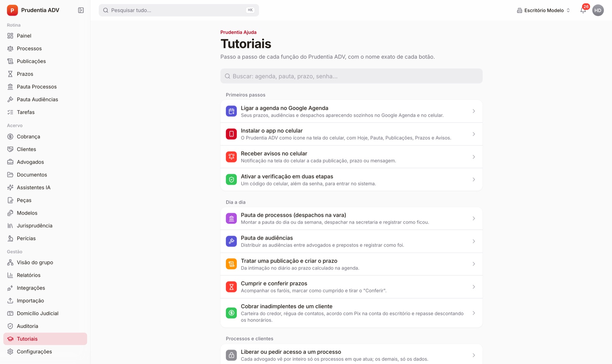Click the hourglass icon for Cumprir e conferir prazos
The height and width of the screenshot is (364, 612).
[x=231, y=287]
